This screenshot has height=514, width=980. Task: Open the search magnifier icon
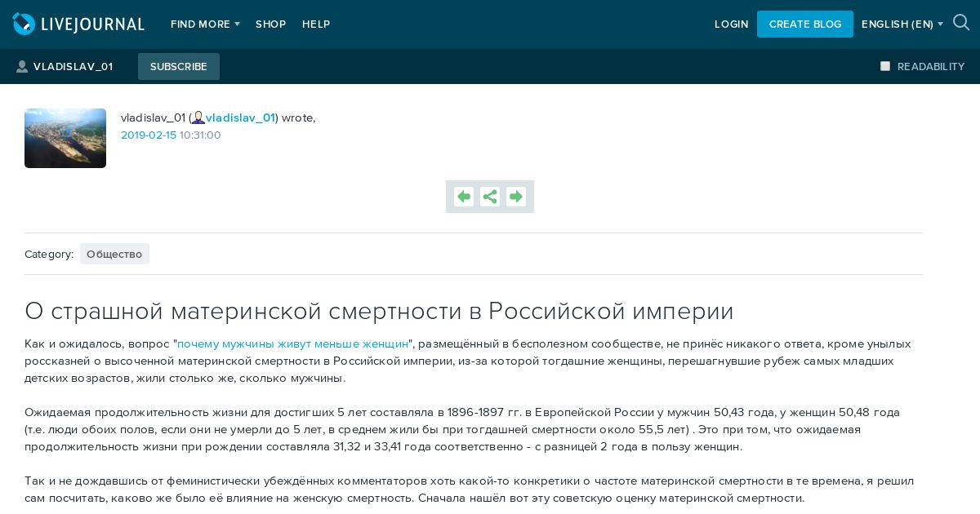[x=961, y=23]
